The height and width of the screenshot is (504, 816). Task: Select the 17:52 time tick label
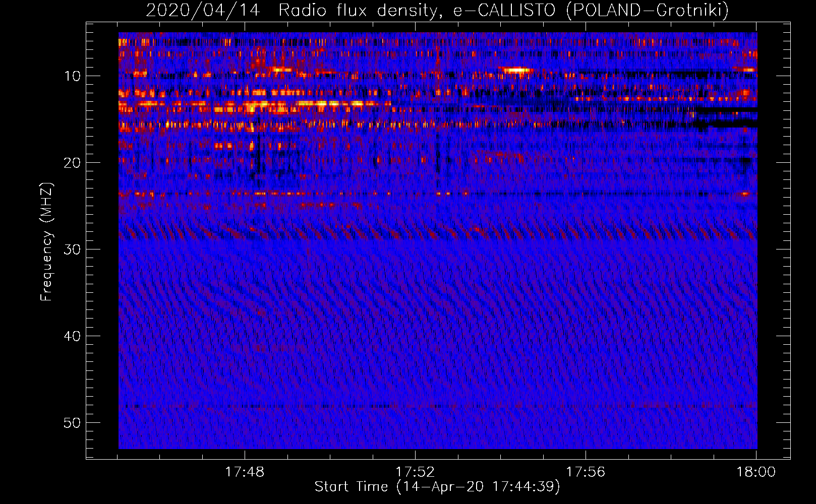pyautogui.click(x=415, y=472)
